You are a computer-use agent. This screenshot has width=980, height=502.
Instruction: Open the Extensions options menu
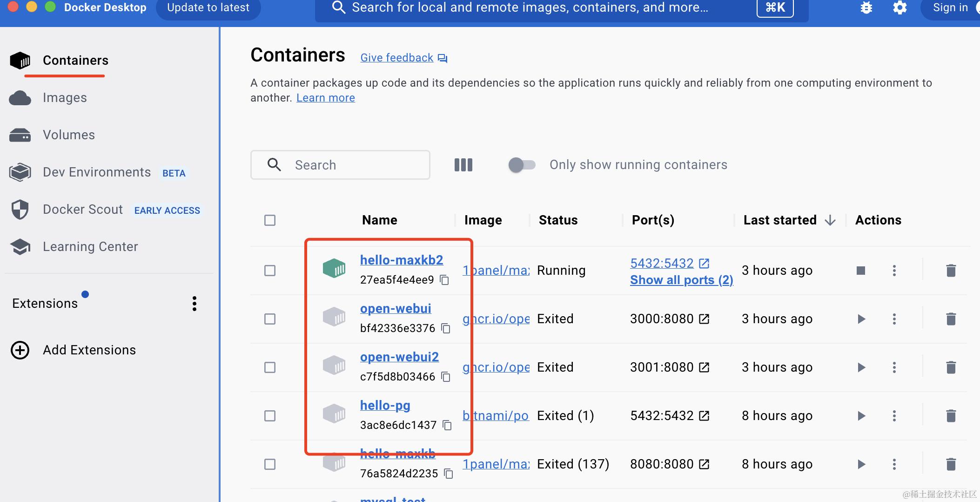click(x=195, y=304)
